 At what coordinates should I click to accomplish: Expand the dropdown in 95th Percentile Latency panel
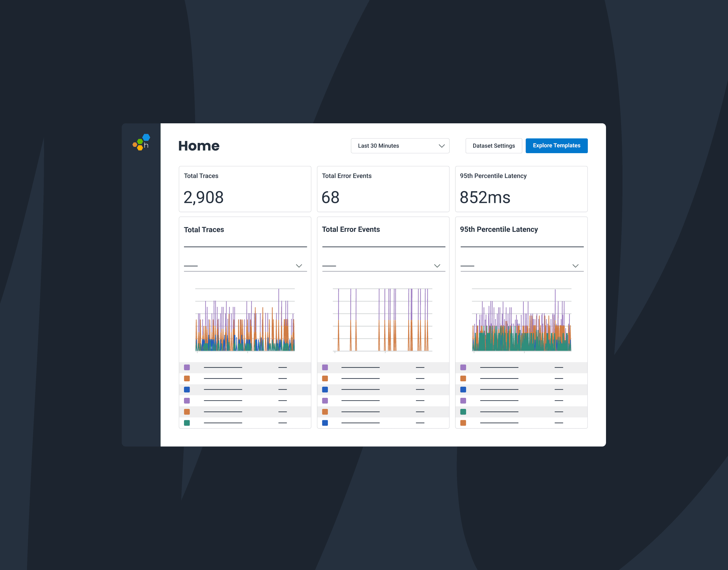tap(575, 266)
